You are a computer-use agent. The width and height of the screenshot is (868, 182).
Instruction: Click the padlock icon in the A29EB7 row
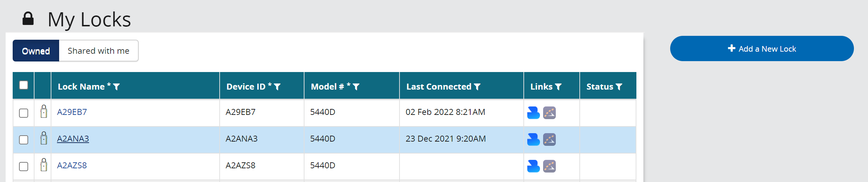point(44,112)
